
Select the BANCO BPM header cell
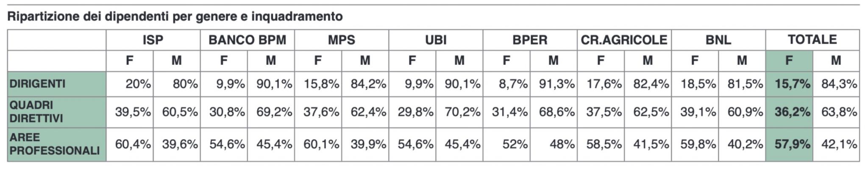(247, 40)
